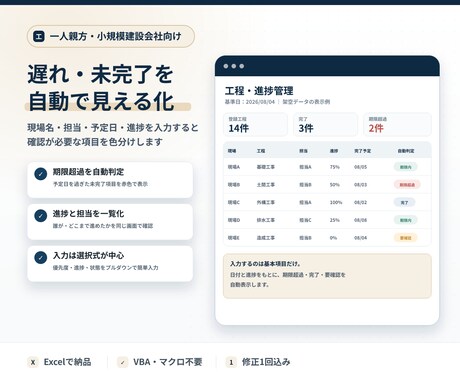Click the 外構工事 cell
This screenshot has height=380, width=460.
pos(266,202)
